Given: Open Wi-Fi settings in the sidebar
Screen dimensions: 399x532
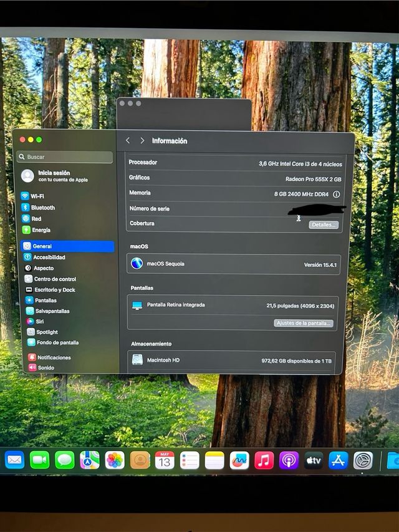Looking at the screenshot, I should pos(67,196).
